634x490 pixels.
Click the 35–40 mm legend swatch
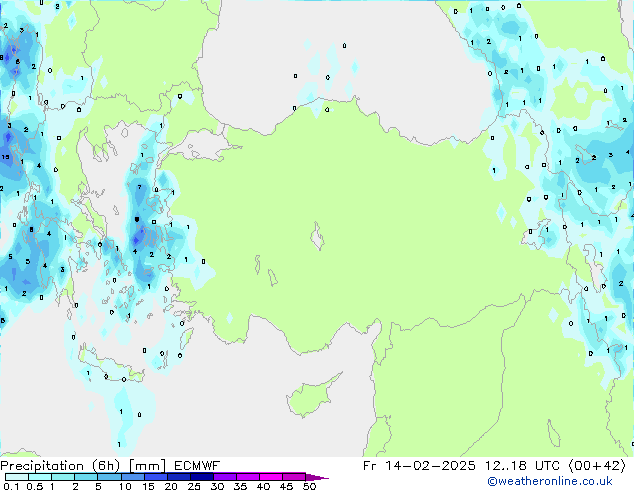point(247,477)
